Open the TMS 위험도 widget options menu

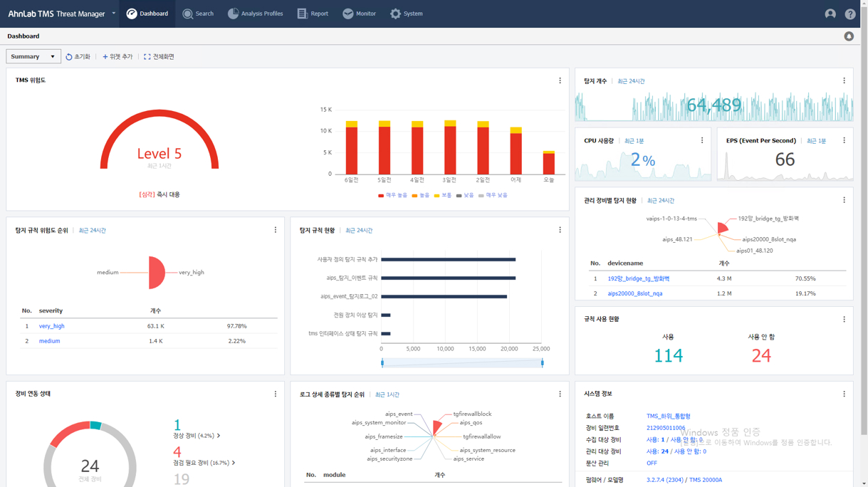pos(560,80)
